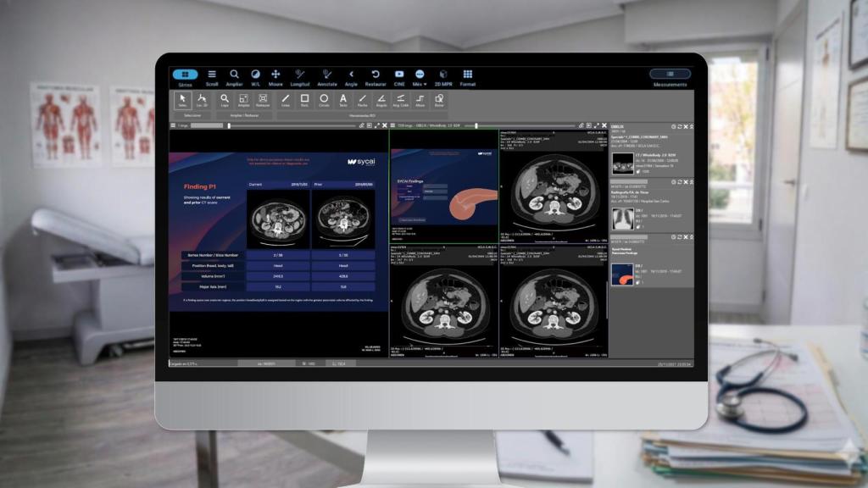
Task: Select the Loc. 3D localizer tool
Action: click(202, 100)
